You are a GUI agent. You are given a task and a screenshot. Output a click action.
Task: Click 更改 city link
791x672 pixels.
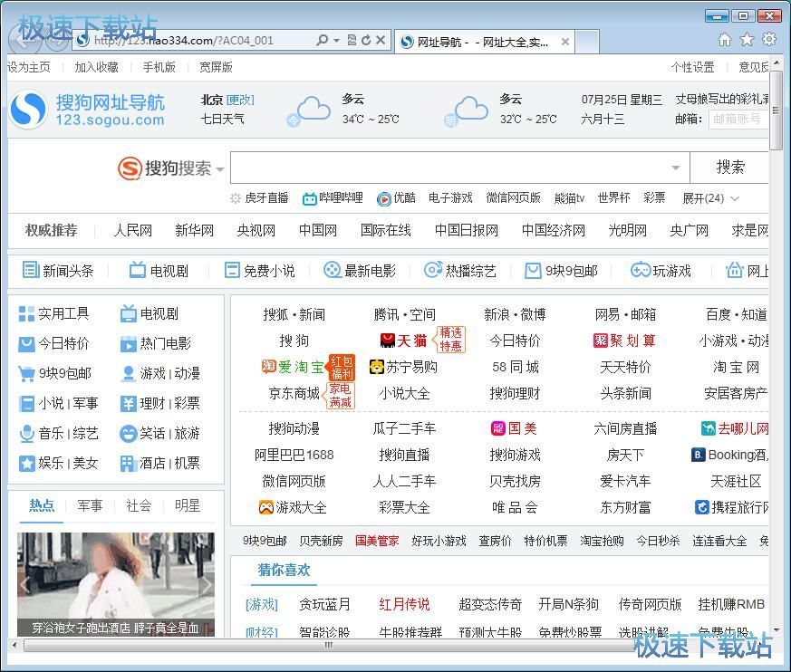(240, 100)
